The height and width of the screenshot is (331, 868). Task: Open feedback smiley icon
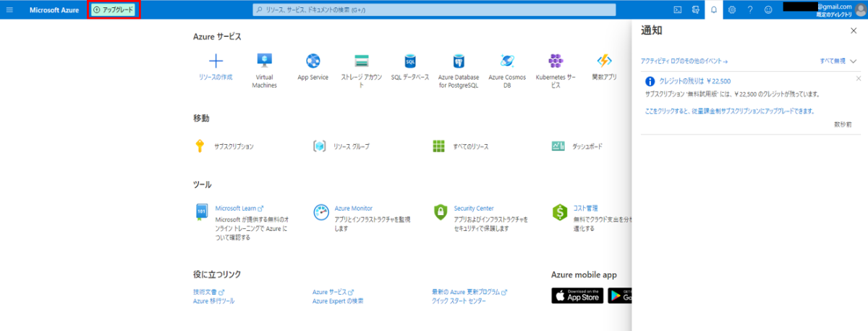click(768, 10)
